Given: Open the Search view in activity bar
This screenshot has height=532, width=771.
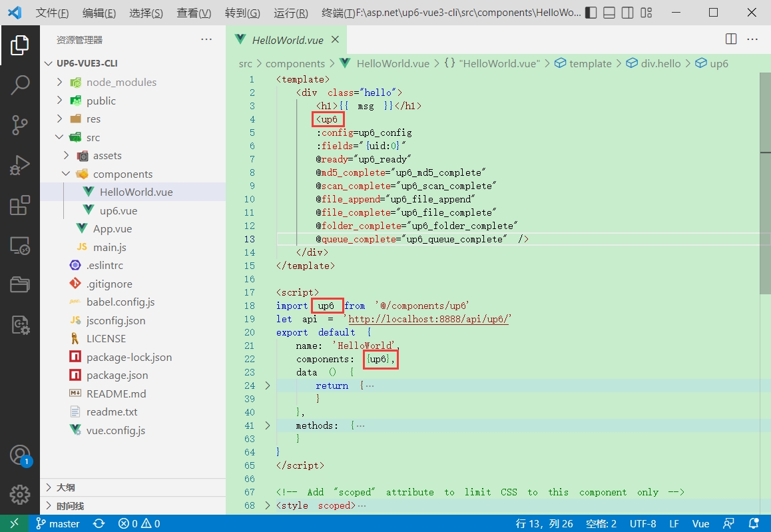Looking at the screenshot, I should 19,85.
